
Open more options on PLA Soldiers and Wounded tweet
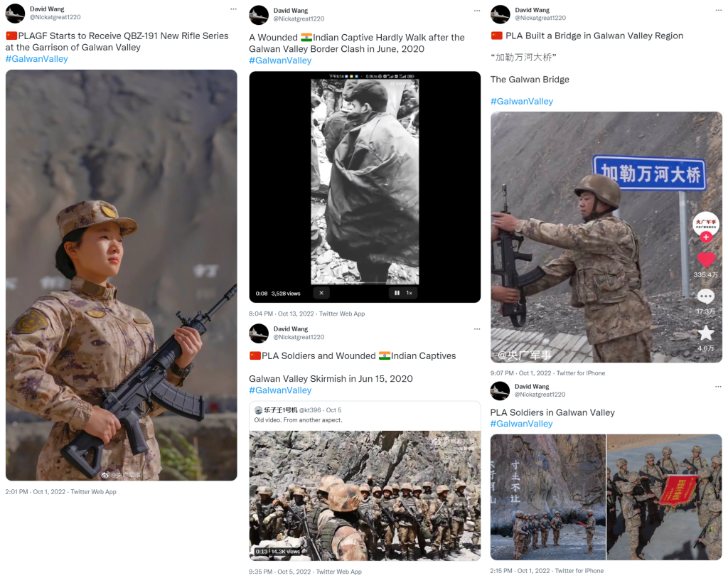pos(477,328)
